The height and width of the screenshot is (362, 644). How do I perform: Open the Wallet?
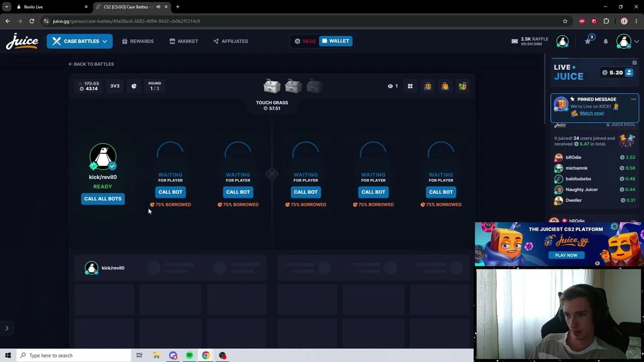click(x=335, y=41)
